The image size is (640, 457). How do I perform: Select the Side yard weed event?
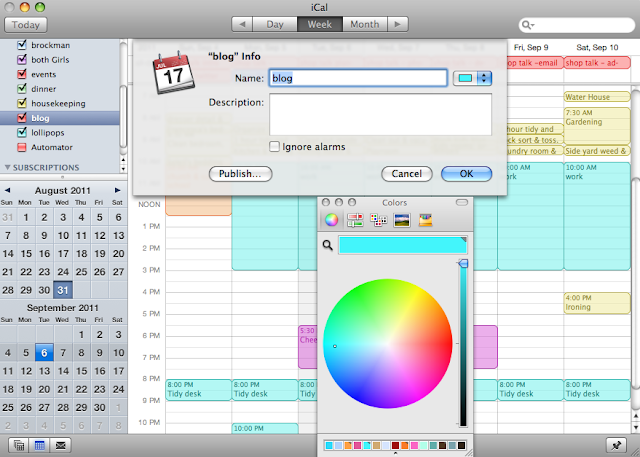click(x=597, y=151)
